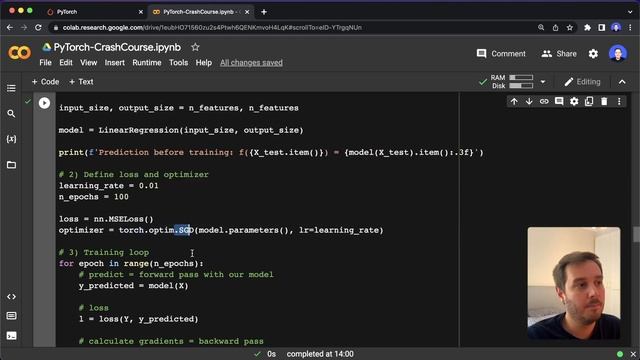The width and height of the screenshot is (640, 360).
Task: Select the PyTorch-CrashCourse.ipynb browser tab
Action: click(x=200, y=12)
